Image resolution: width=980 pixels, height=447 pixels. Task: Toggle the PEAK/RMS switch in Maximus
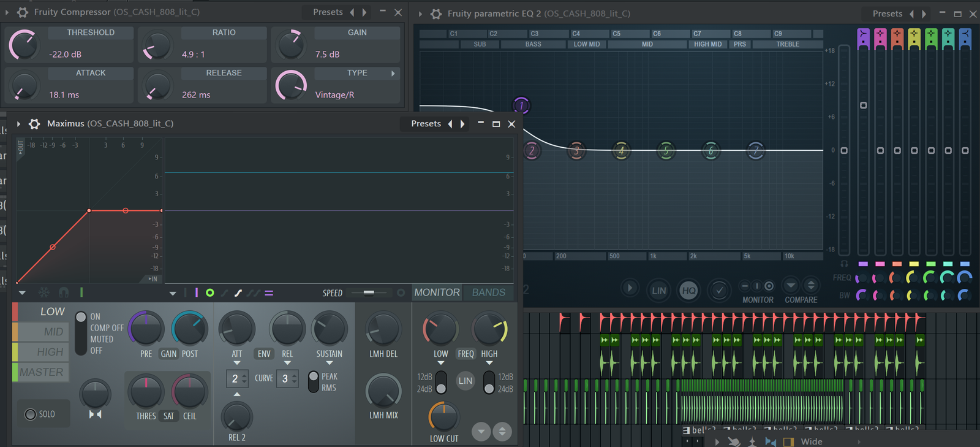point(314,382)
